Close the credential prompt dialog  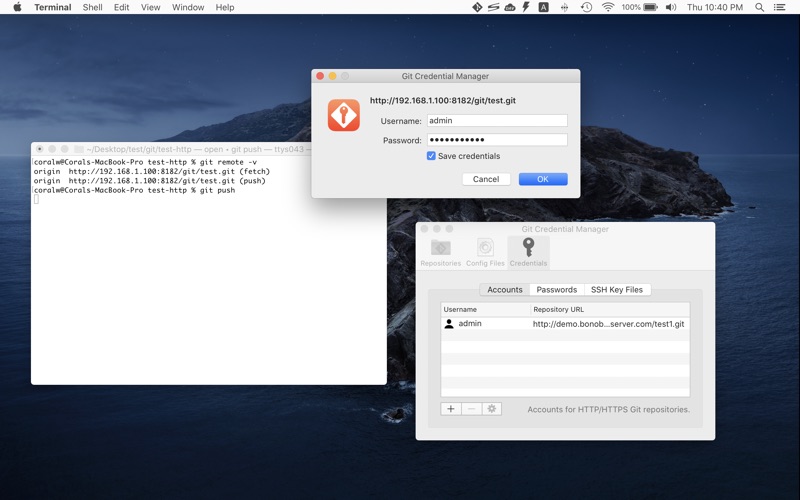coord(320,76)
